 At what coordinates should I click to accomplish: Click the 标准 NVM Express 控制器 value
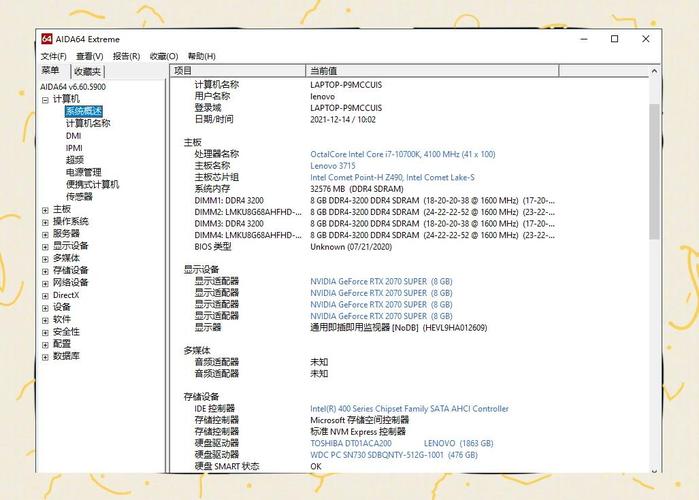point(358,432)
